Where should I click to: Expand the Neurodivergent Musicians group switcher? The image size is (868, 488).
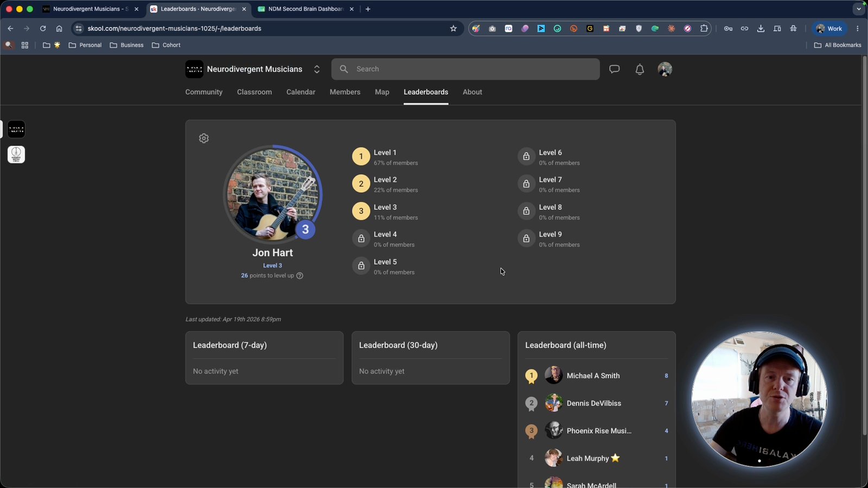pos(317,69)
